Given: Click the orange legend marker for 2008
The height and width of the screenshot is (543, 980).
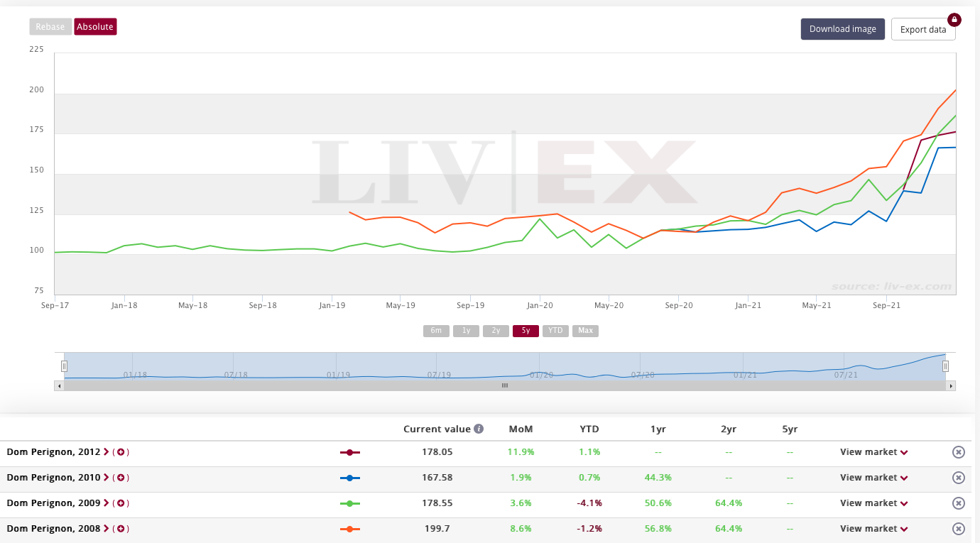Looking at the screenshot, I should 350,529.
